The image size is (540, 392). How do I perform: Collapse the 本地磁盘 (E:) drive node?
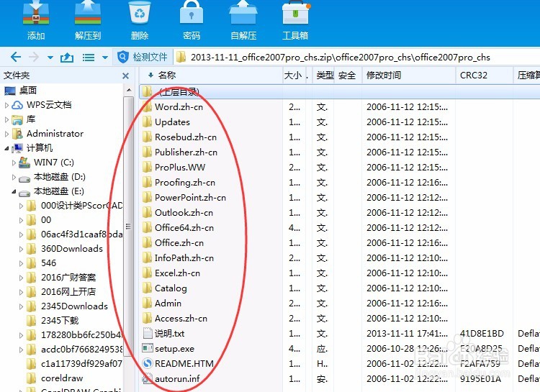(14, 191)
